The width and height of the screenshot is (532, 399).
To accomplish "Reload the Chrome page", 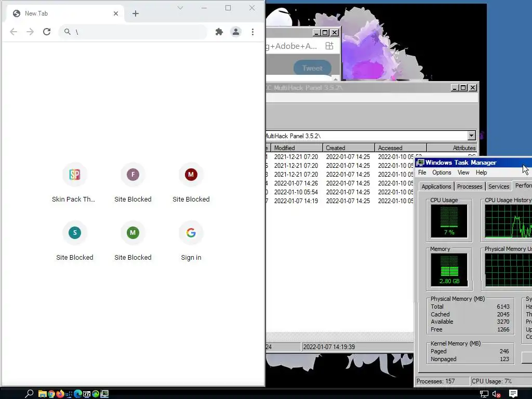I will point(47,32).
